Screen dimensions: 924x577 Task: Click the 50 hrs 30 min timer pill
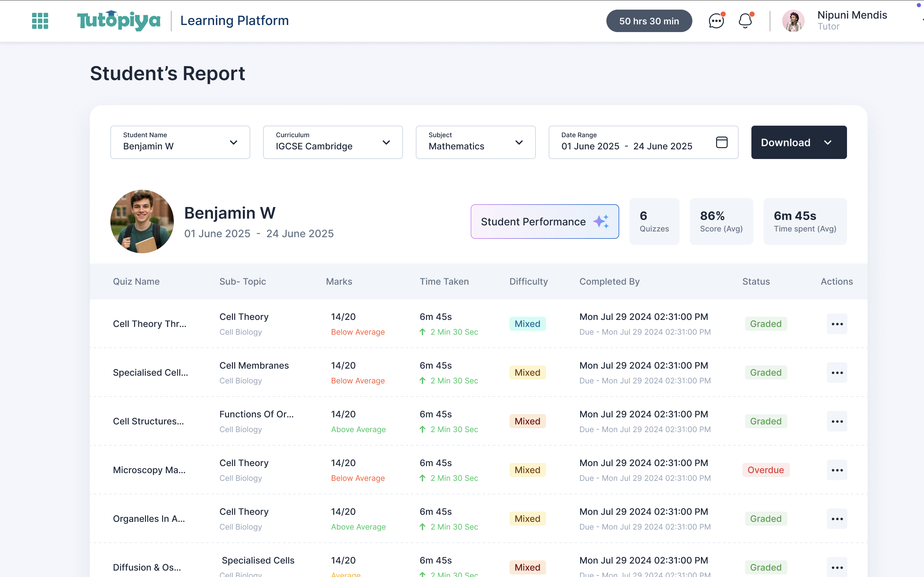pos(649,21)
